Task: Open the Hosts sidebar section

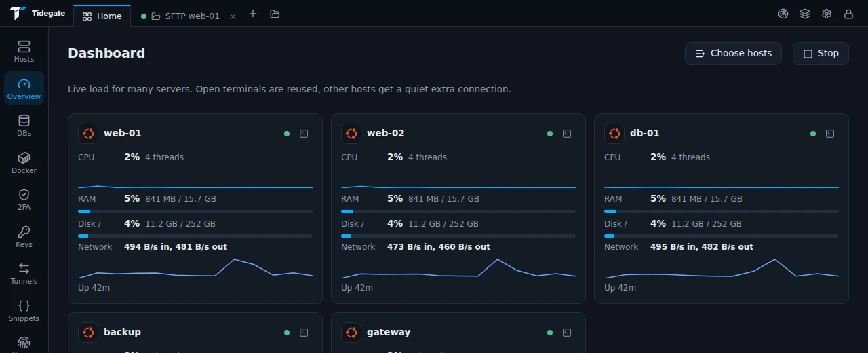Action: pyautogui.click(x=24, y=52)
